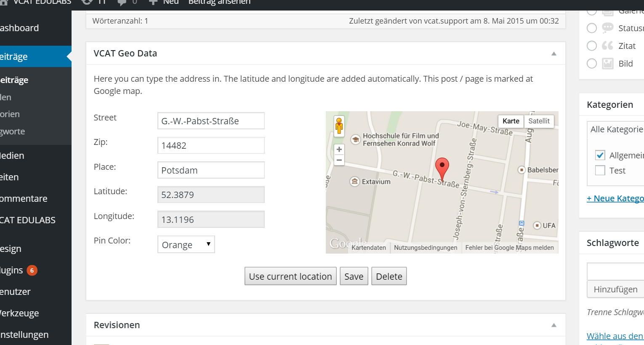
Task: Select the Bild post format radio button
Action: 592,64
